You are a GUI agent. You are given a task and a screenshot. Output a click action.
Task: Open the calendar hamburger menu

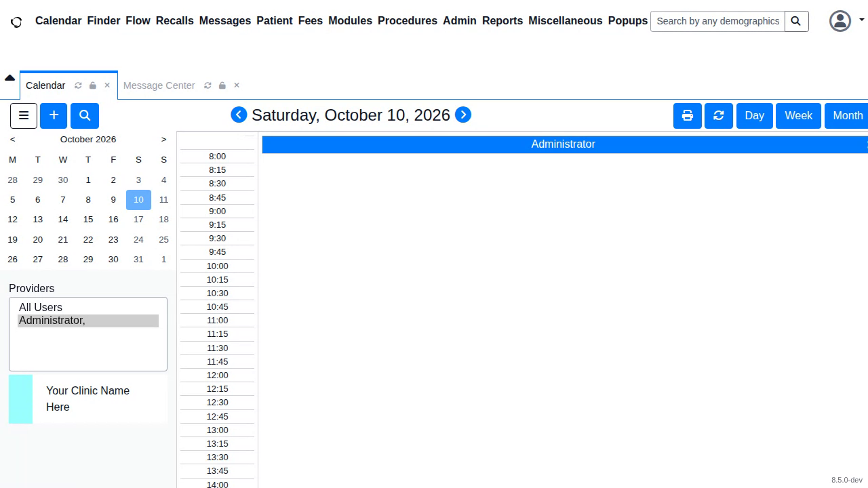(24, 115)
